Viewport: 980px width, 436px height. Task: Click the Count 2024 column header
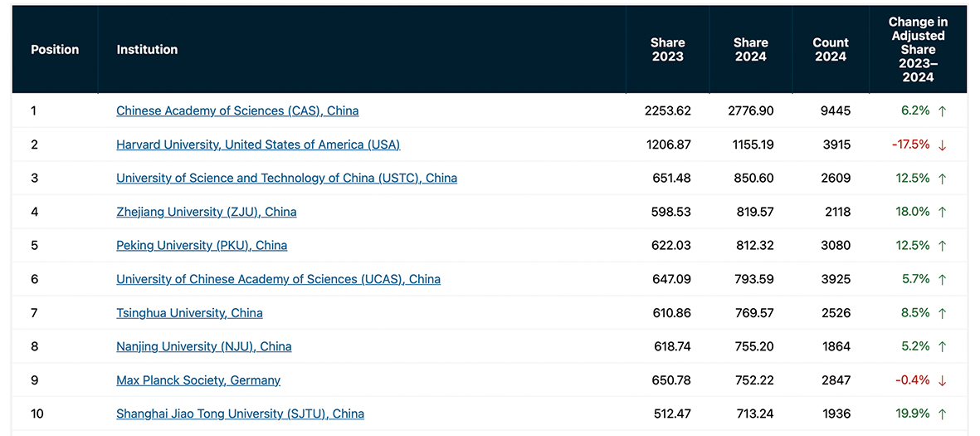[x=831, y=50]
